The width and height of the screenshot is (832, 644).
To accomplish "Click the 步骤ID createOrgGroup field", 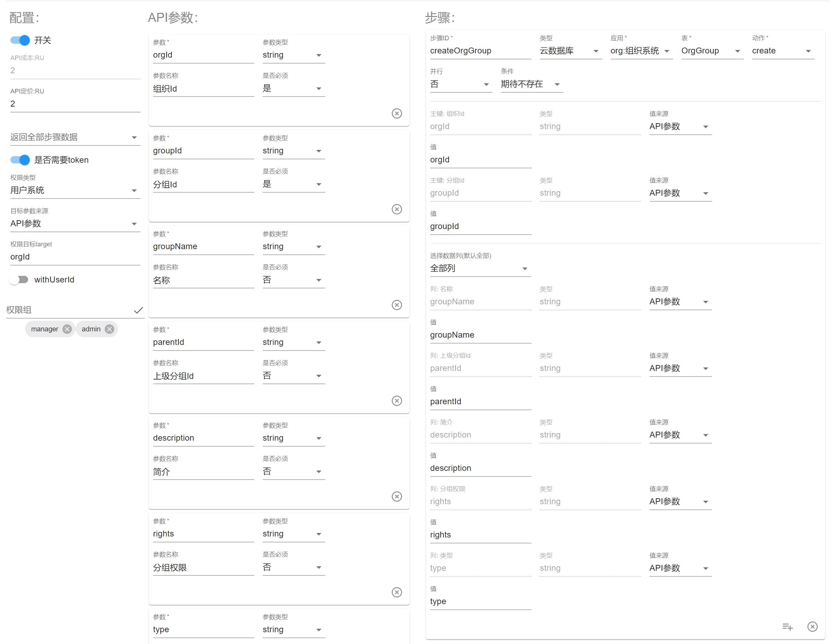I will click(480, 51).
